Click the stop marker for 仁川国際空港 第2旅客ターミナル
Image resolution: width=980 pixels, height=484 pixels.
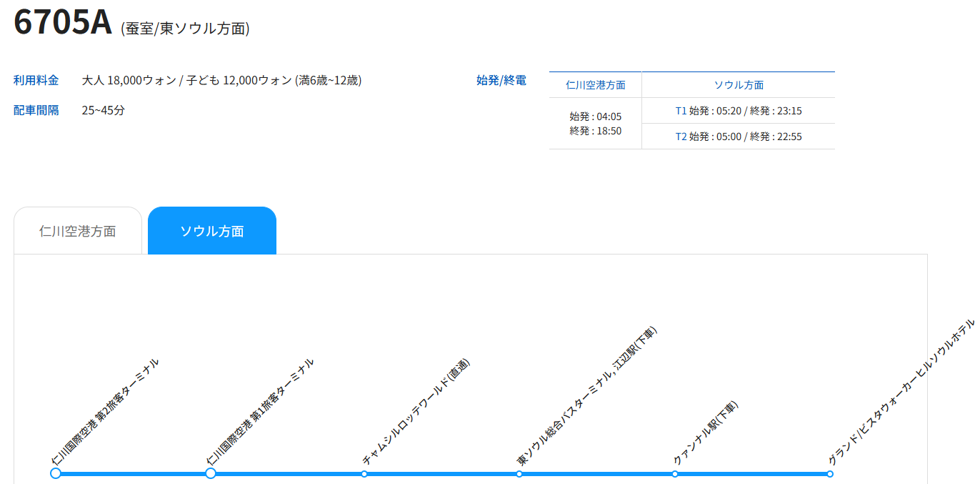(x=56, y=473)
